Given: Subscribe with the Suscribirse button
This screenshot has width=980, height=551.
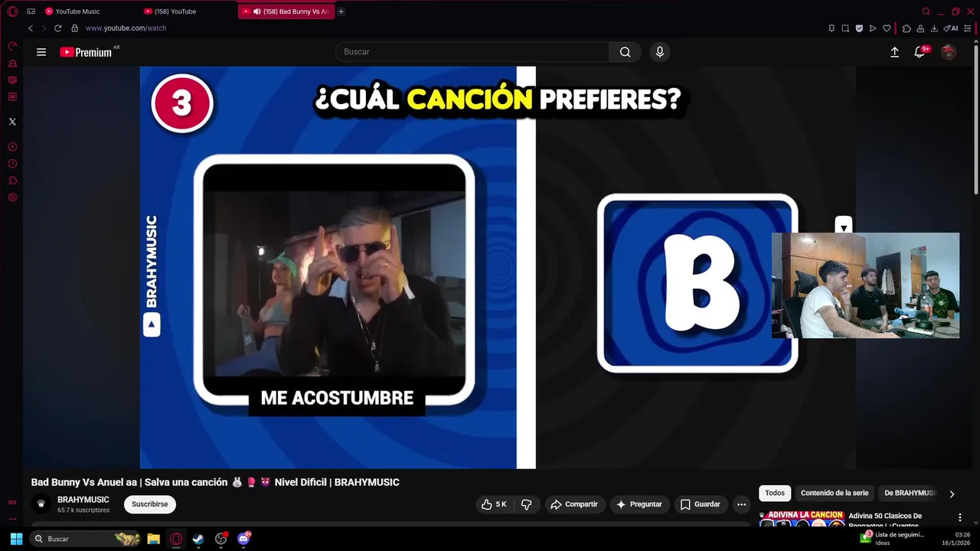Looking at the screenshot, I should [149, 504].
